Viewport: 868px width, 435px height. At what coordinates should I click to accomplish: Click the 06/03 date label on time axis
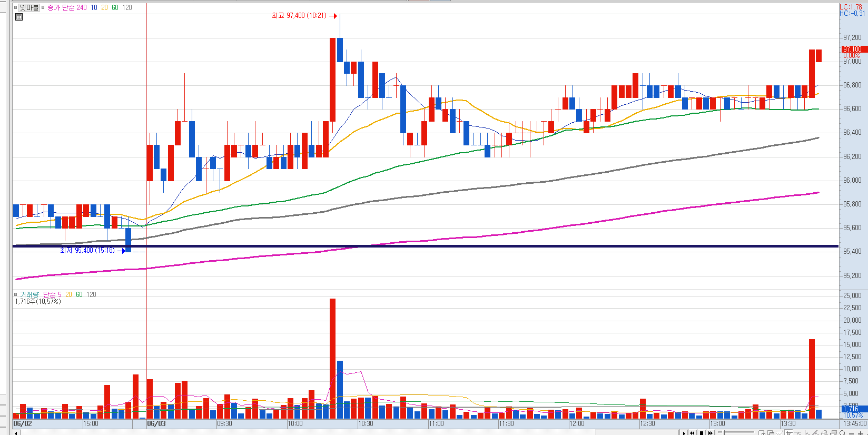point(156,423)
